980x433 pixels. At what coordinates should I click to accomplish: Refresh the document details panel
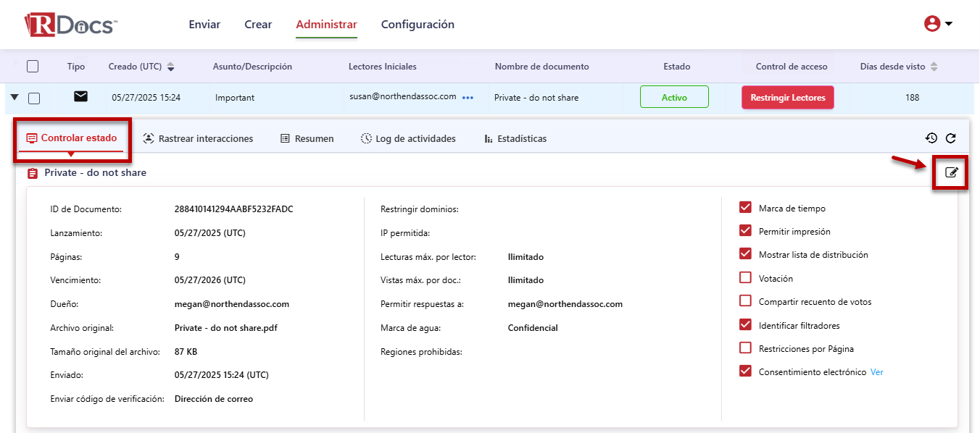(x=951, y=138)
